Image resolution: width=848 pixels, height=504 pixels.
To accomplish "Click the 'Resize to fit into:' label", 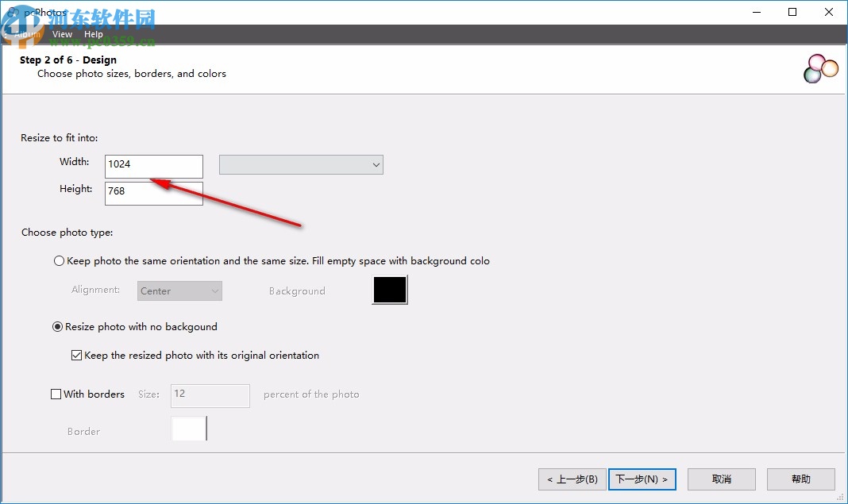I will pos(60,138).
